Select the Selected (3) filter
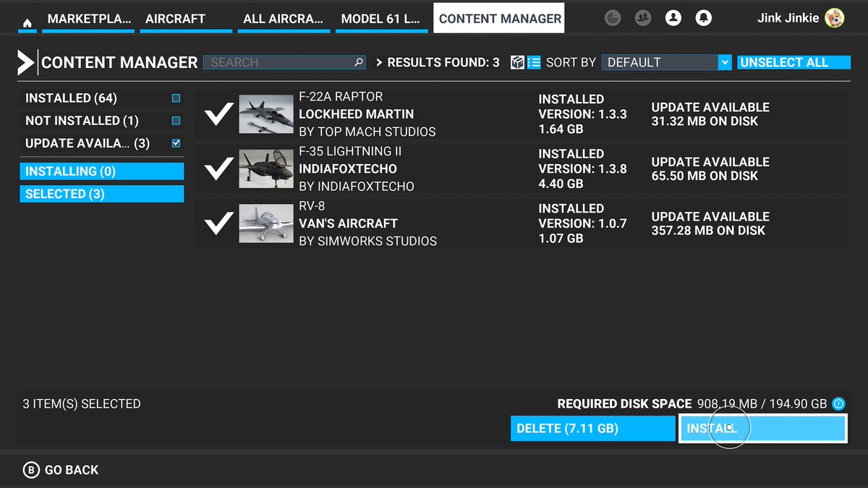 (x=101, y=194)
